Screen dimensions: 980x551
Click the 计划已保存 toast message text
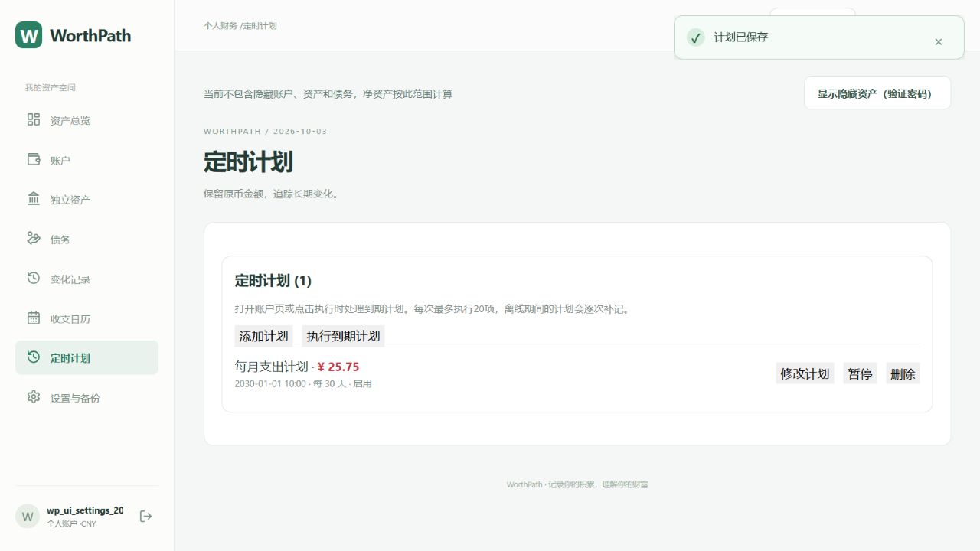pos(741,37)
